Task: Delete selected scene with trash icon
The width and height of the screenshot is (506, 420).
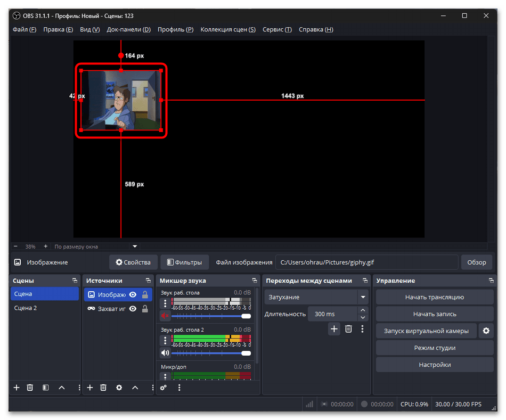Action: click(x=30, y=388)
